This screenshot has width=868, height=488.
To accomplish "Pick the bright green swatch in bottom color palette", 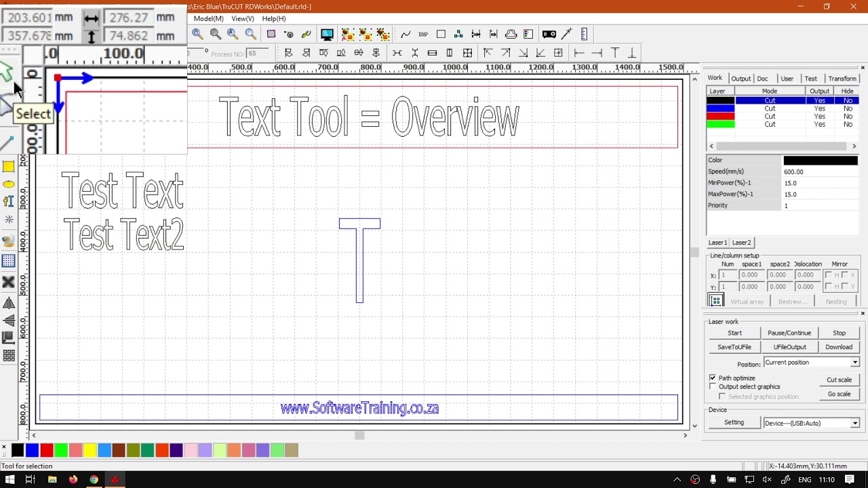I will pyautogui.click(x=61, y=450).
